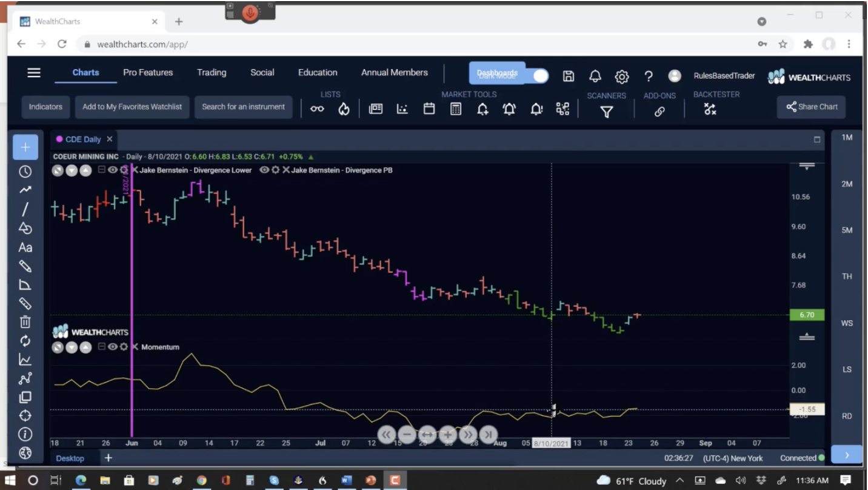This screenshot has width=868, height=490.
Task: Maximize the price chart panel square icon
Action: pyautogui.click(x=816, y=139)
